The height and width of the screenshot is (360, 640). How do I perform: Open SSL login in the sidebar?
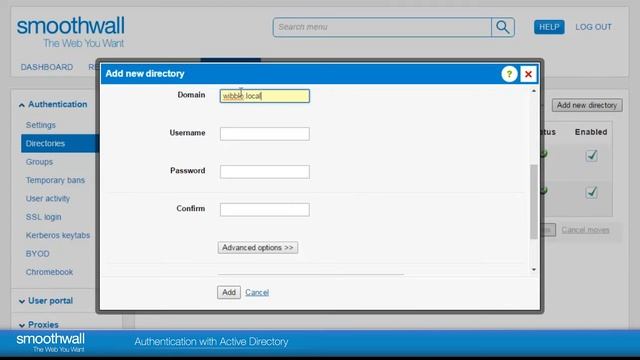pyautogui.click(x=44, y=217)
